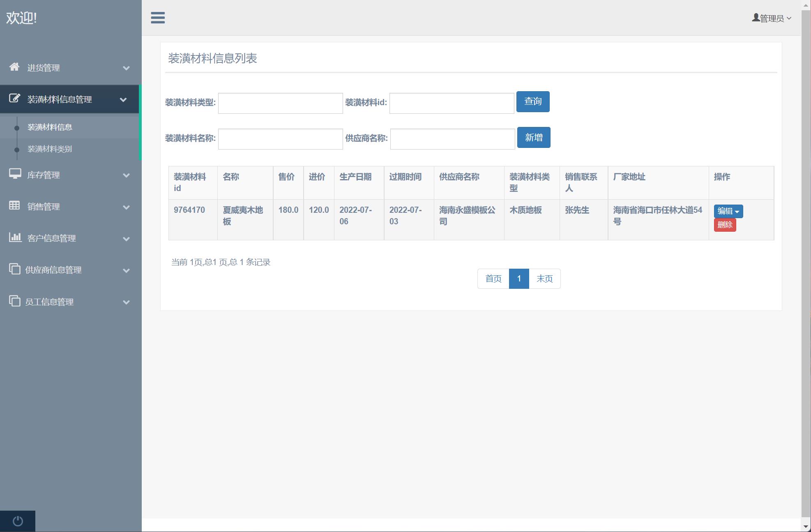Viewport: 811px width, 532px height.
Task: Click the hamburger menu icon
Action: pyautogui.click(x=158, y=18)
